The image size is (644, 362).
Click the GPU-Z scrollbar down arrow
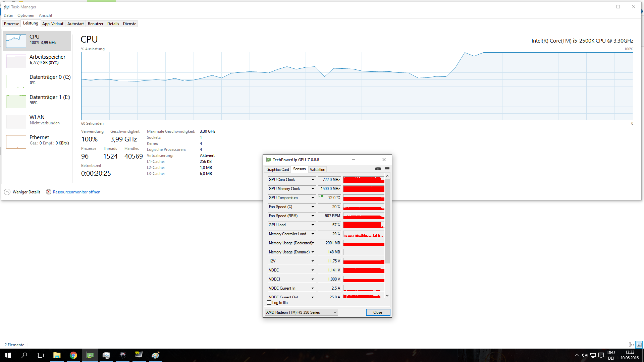(387, 296)
